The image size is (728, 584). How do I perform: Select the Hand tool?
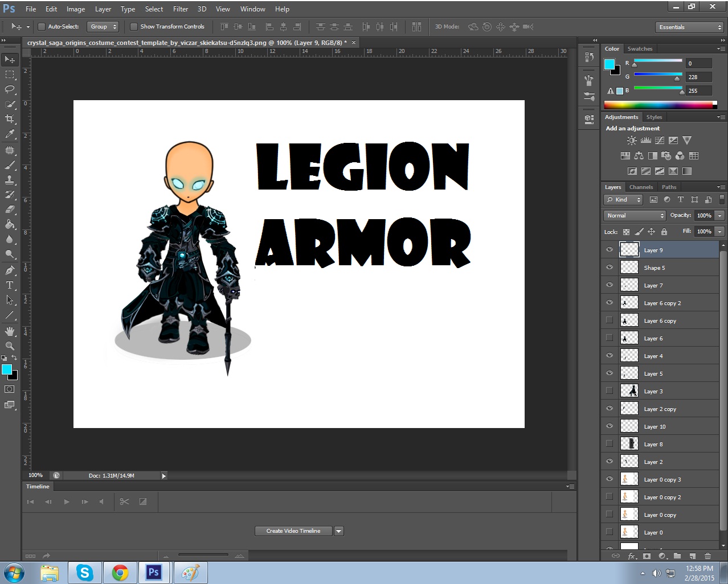tap(10, 331)
